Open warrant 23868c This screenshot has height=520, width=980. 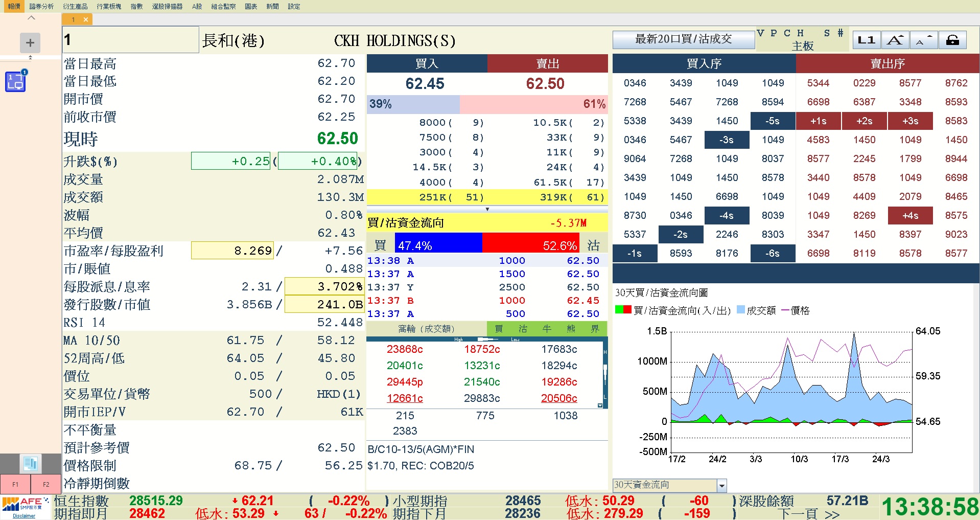tap(405, 349)
